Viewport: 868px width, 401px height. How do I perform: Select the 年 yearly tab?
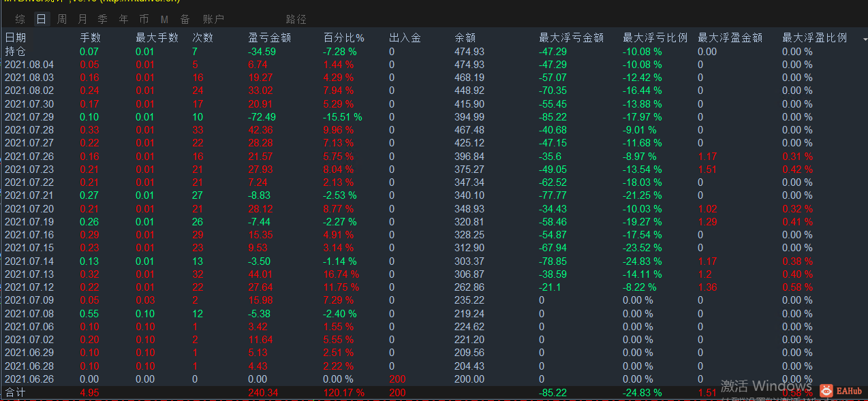pyautogui.click(x=123, y=19)
